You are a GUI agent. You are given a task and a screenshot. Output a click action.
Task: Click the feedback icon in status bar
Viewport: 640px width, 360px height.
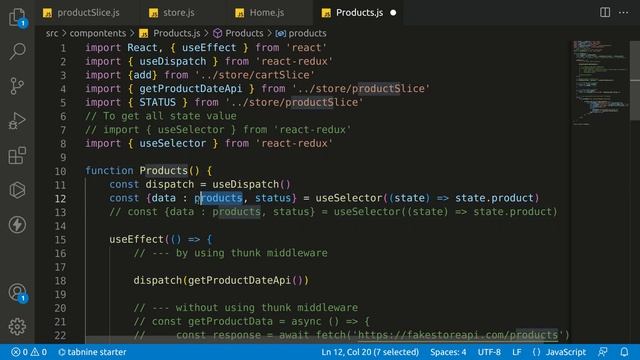[602, 352]
